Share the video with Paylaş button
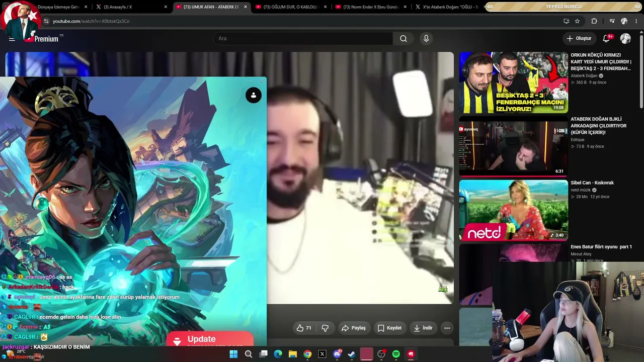 coord(353,328)
